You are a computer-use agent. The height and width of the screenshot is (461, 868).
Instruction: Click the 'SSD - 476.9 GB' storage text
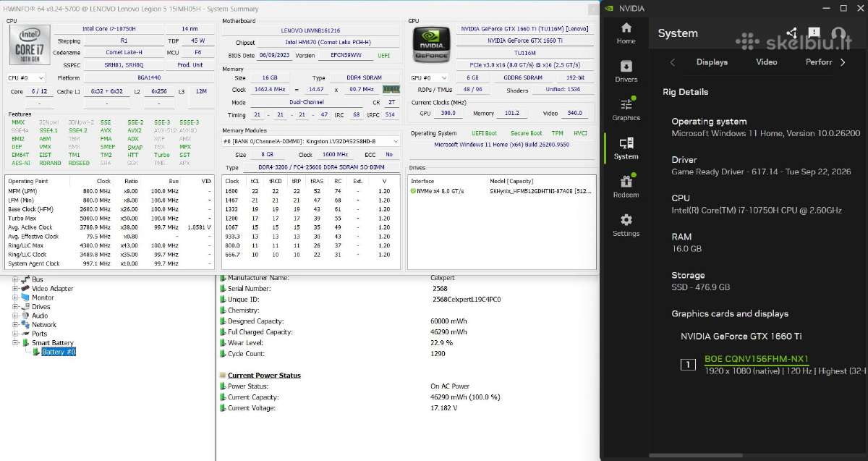701,287
